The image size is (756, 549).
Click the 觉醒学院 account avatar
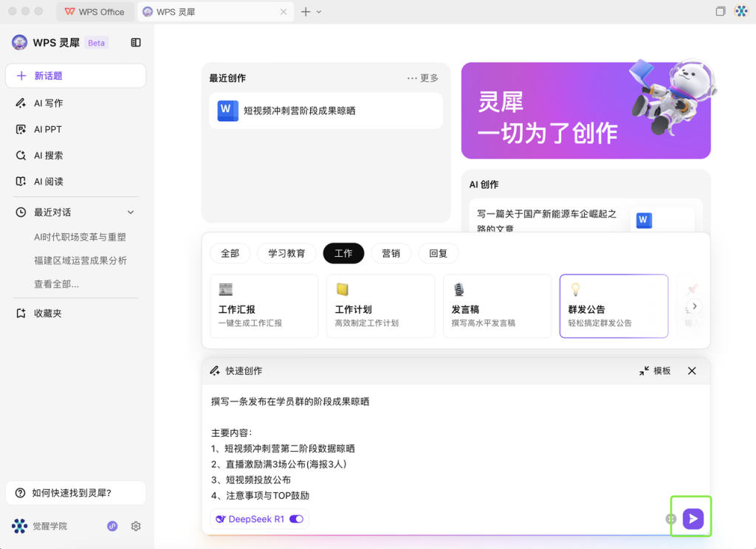point(20,526)
